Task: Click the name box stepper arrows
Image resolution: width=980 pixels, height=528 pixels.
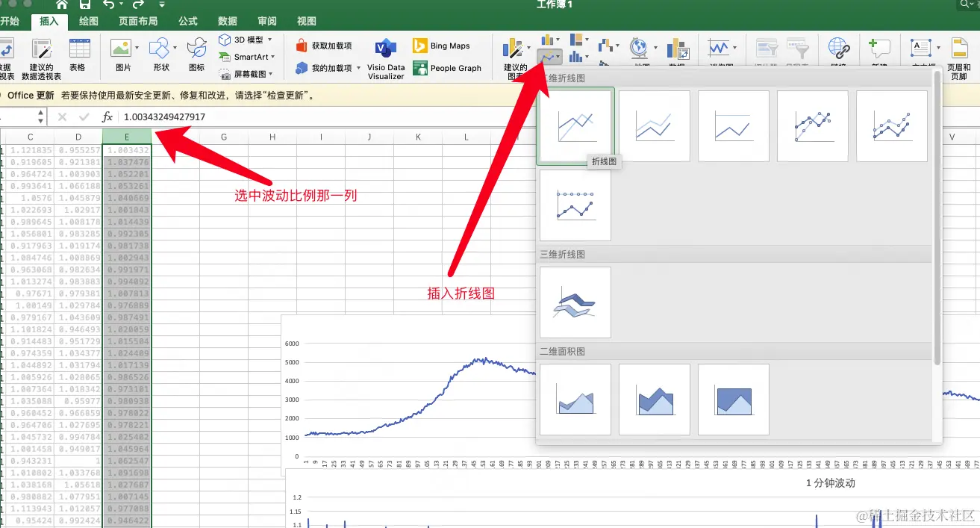Action: [x=40, y=117]
